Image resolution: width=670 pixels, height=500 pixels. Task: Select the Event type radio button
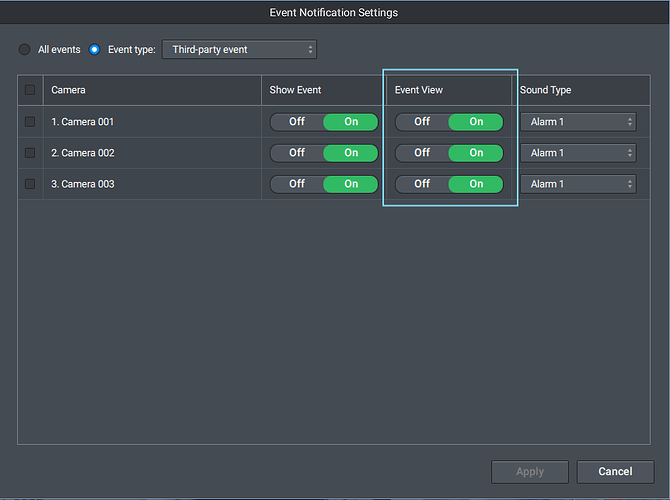[95, 49]
